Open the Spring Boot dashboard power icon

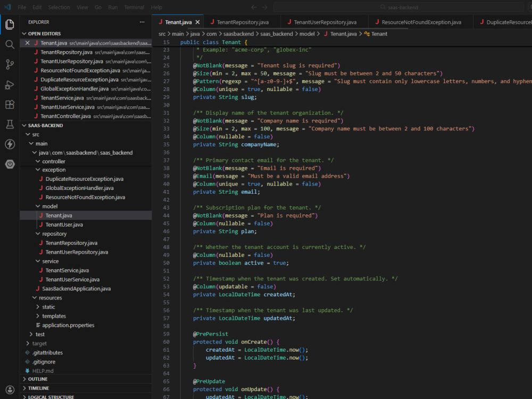pyautogui.click(x=10, y=164)
